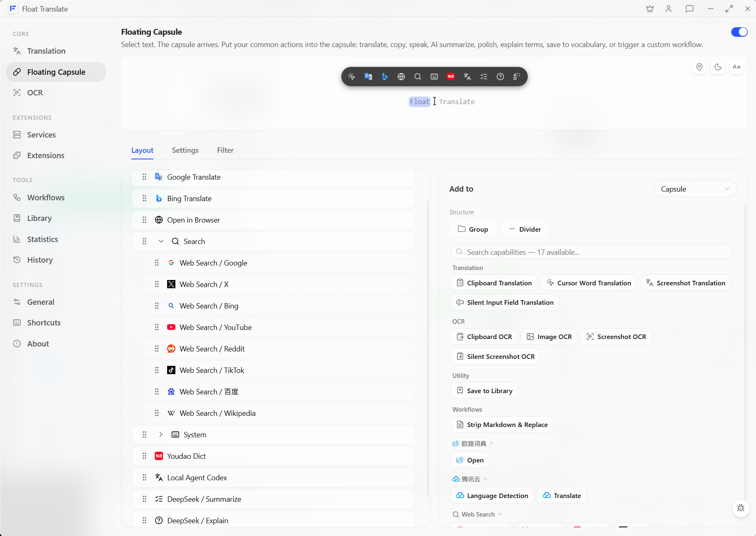Add a Group structure element
This screenshot has height=536, width=756.
[473, 229]
